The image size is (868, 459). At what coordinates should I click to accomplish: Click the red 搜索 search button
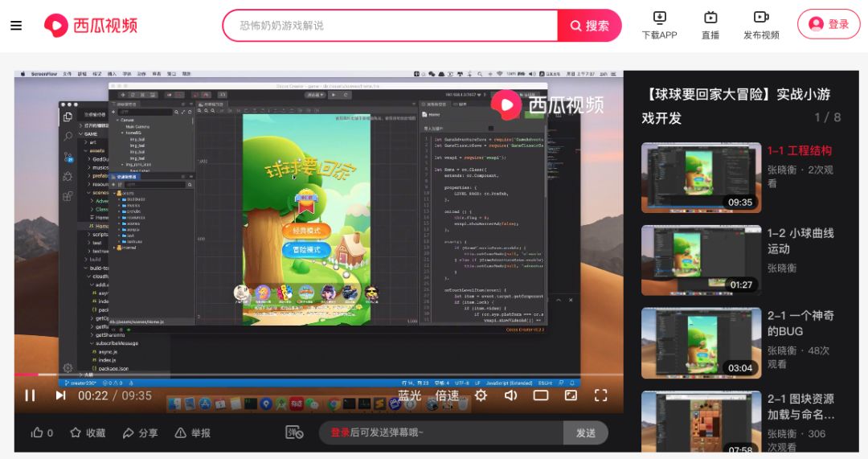(x=590, y=26)
